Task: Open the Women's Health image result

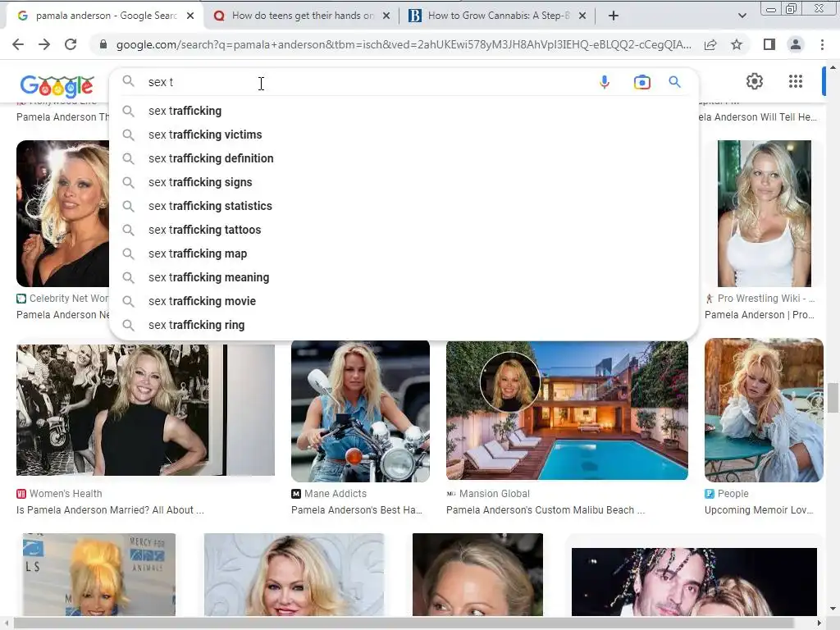Action: pyautogui.click(x=145, y=410)
